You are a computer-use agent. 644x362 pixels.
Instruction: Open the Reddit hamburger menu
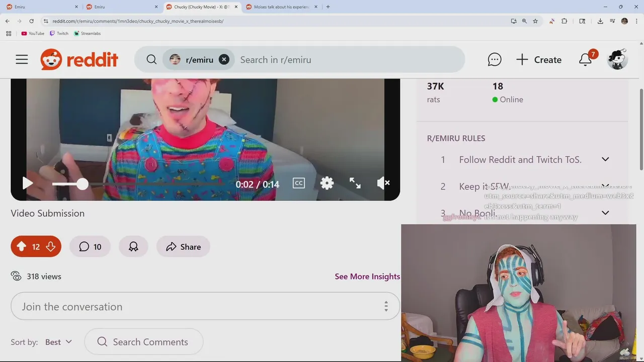(x=22, y=60)
